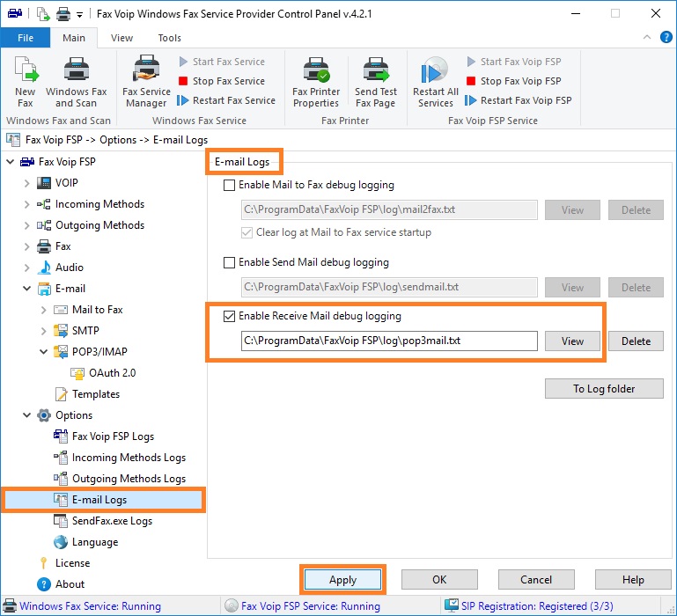Switch to the View tab
Screen dimensions: 677x616
click(121, 38)
